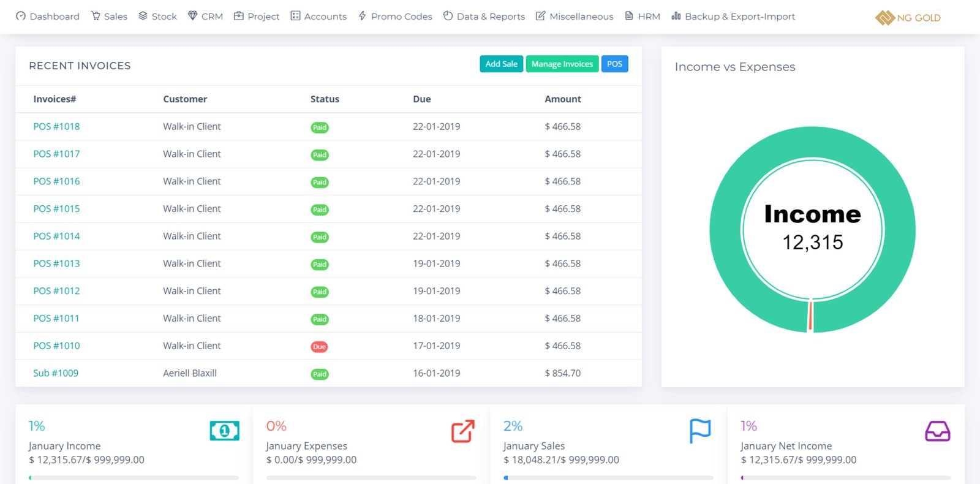980x484 pixels.
Task: Click the January Expenses external-link icon
Action: (462, 431)
